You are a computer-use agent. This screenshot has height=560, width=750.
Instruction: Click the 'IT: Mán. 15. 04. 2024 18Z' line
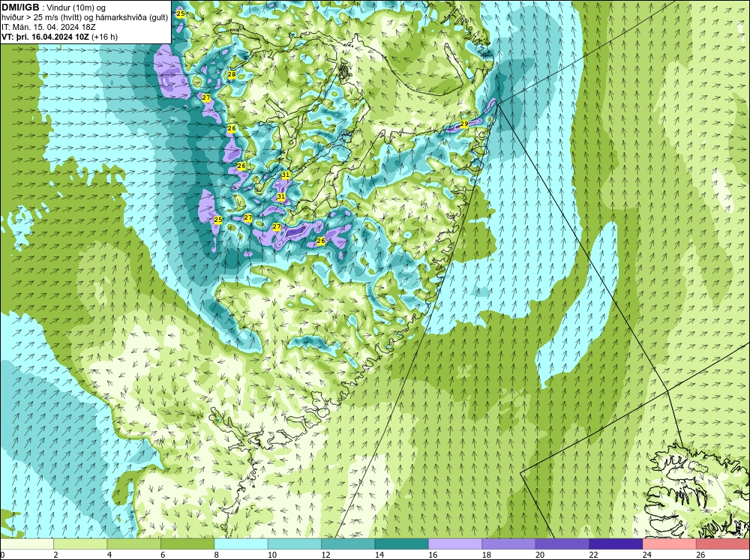(x=48, y=27)
